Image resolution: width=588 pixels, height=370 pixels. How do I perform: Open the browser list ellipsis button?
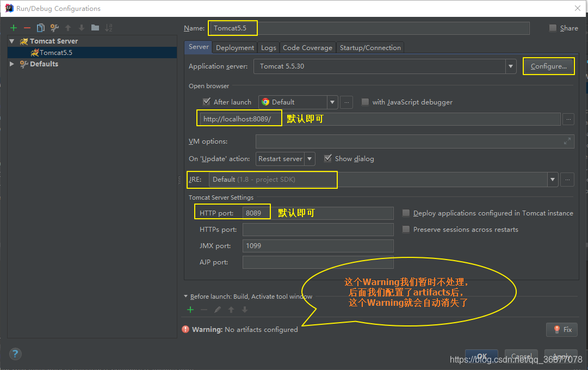tap(346, 102)
